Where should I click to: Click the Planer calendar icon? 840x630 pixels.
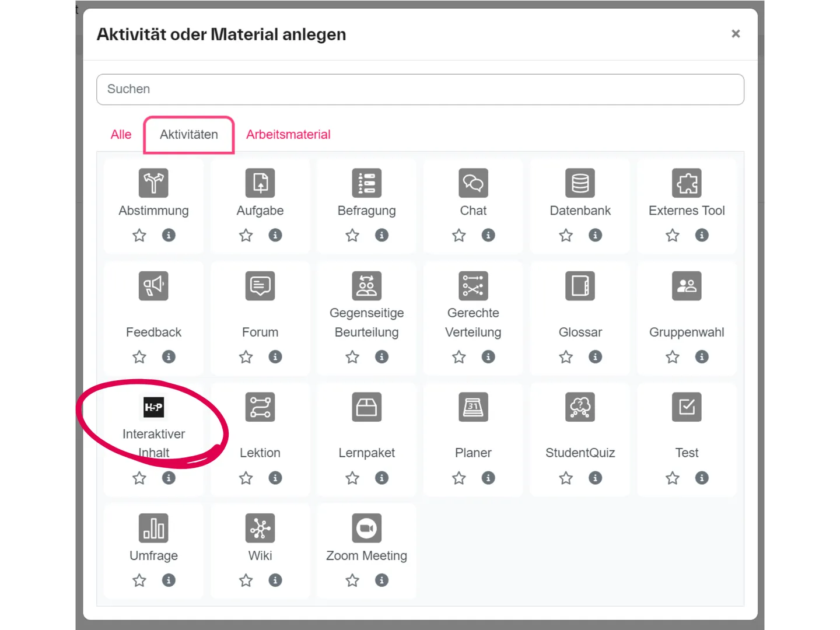473,407
